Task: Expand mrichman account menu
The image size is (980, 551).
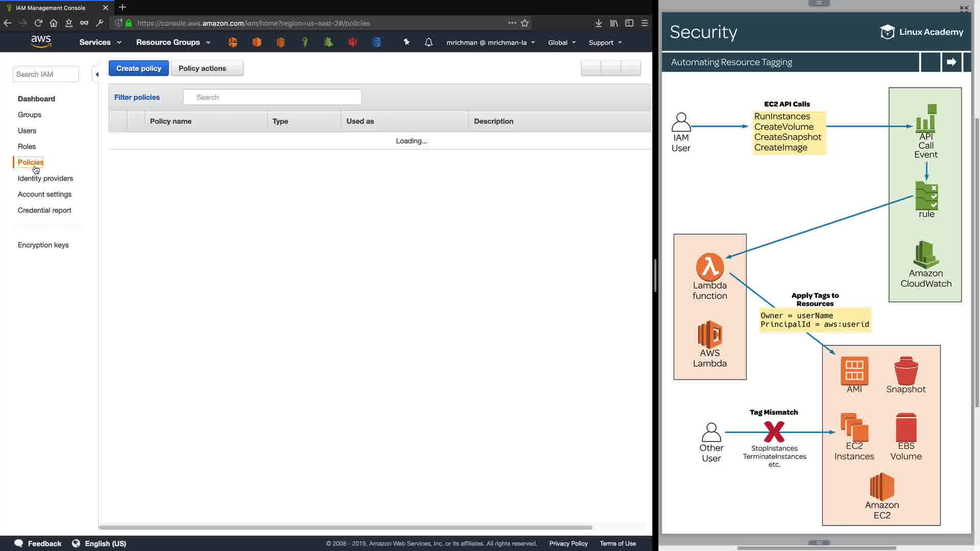Action: coord(490,43)
